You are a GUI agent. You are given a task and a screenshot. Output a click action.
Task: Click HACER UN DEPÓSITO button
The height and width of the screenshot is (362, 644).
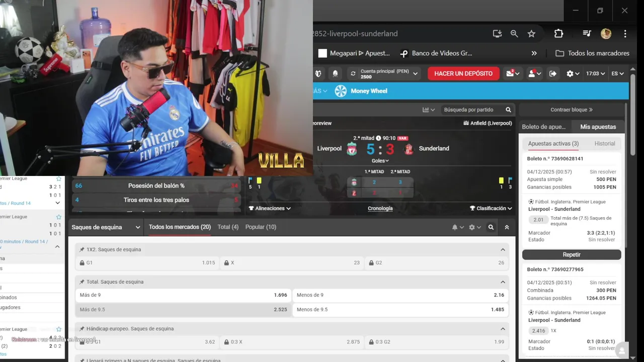[x=463, y=73]
